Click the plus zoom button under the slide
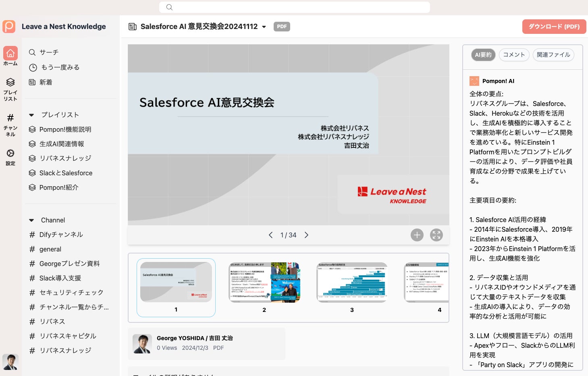Image resolution: width=588 pixels, height=376 pixels. [x=417, y=235]
